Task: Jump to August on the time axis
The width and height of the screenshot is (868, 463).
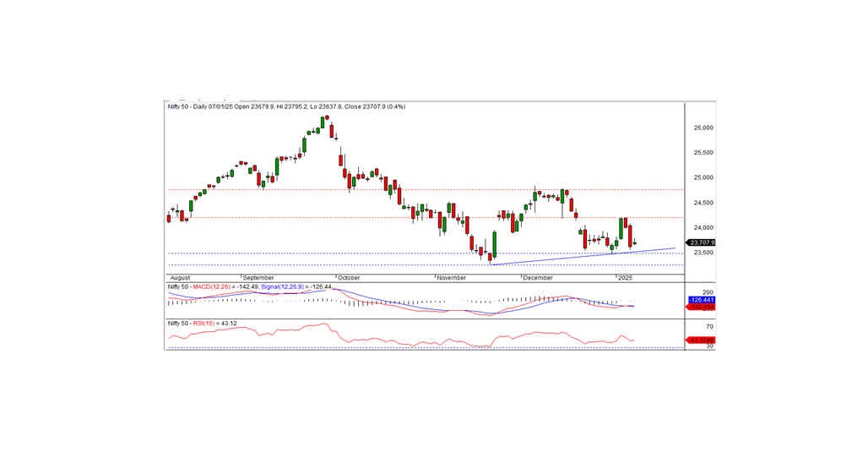Action: point(179,277)
